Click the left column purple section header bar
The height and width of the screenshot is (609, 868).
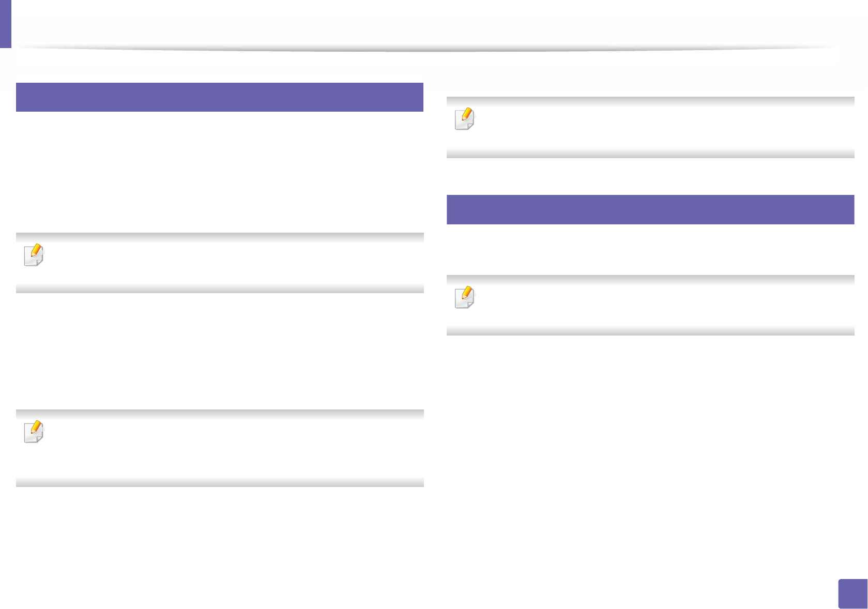(x=220, y=97)
